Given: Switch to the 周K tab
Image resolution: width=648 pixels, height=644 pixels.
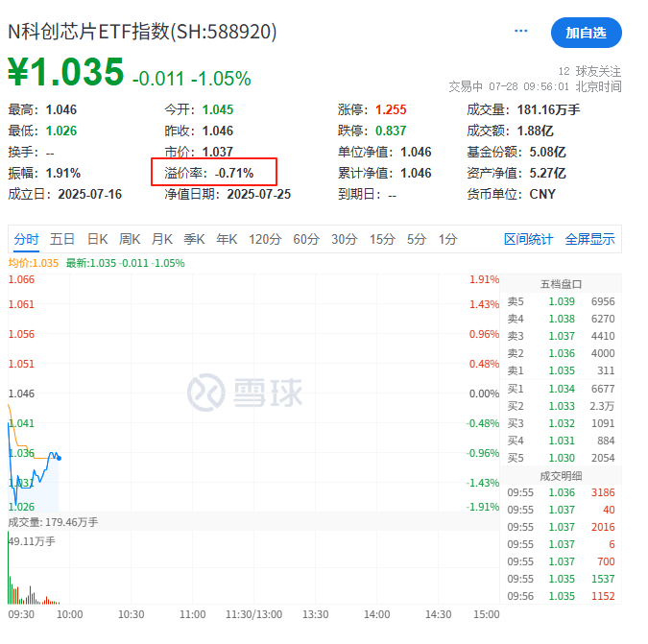Looking at the screenshot, I should pyautogui.click(x=130, y=239).
